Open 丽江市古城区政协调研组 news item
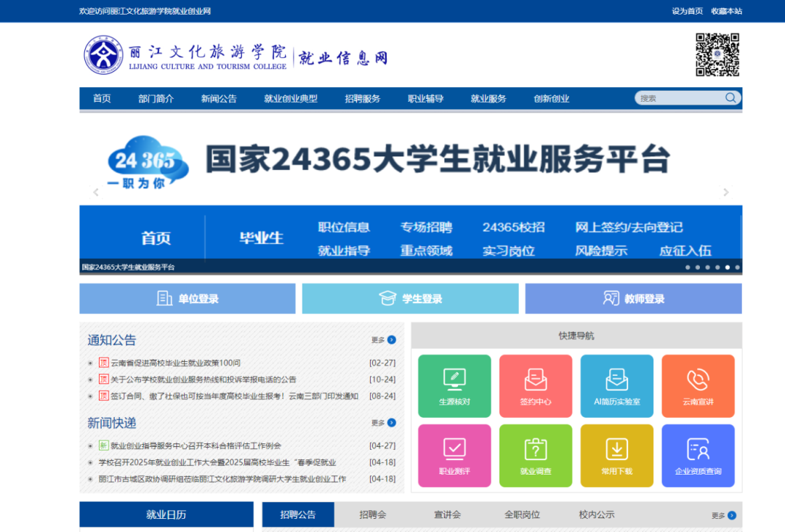Screen dimensions: 785x532 [222, 479]
